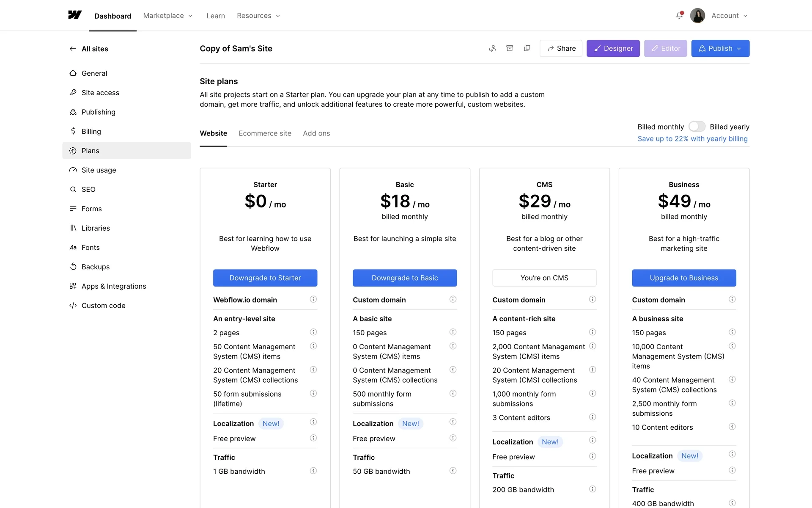Click info icon for Business Free preview
Screen dimensions: 812x508
point(732,470)
